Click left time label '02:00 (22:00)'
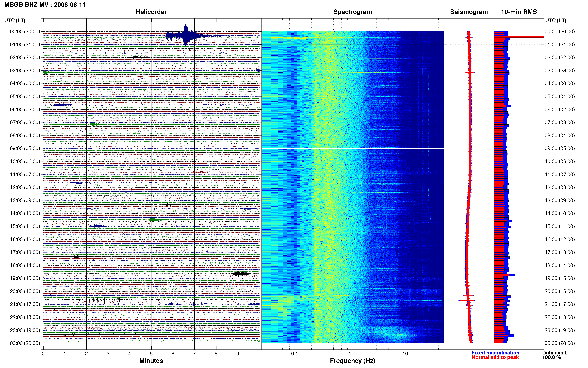The image size is (588, 368). point(25,57)
